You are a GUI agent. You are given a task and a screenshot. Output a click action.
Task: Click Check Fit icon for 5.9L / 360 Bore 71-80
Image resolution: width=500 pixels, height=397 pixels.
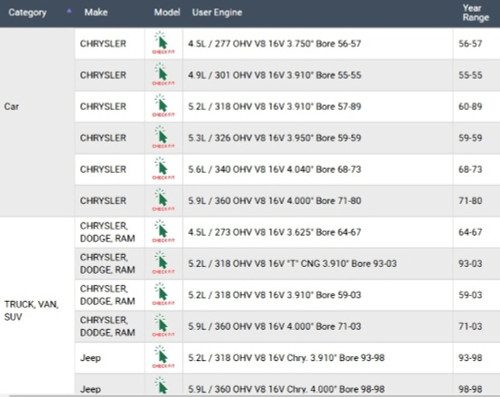pos(163,200)
